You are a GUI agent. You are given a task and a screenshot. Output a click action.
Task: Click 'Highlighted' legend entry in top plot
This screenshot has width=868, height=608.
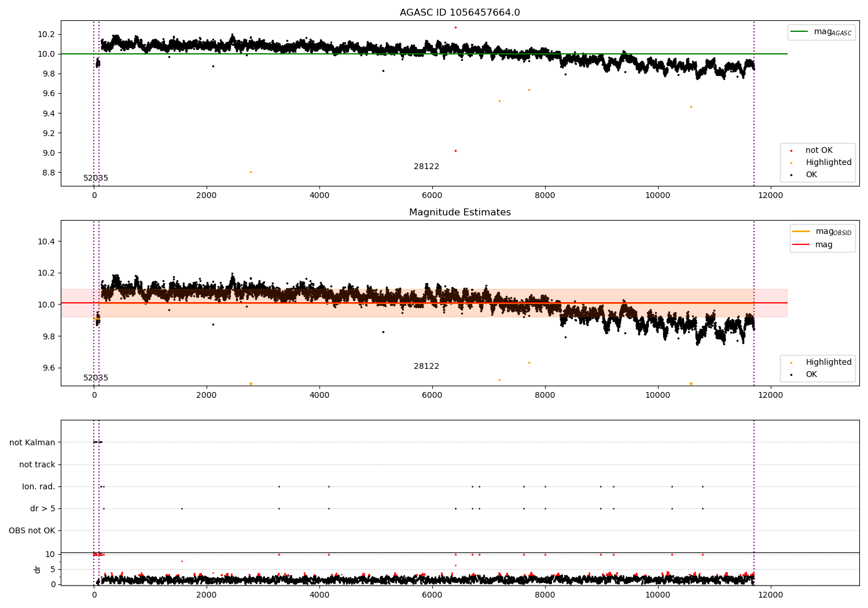pos(822,163)
